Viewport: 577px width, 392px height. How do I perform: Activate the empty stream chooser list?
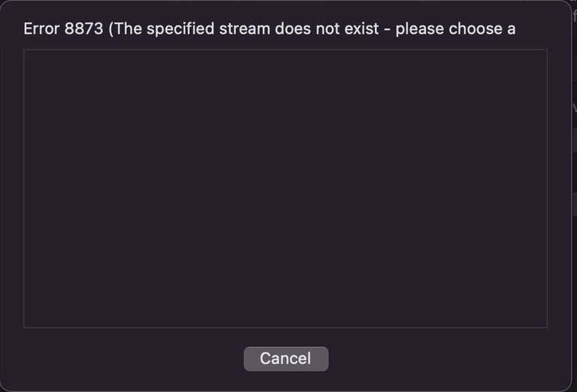[x=285, y=188]
